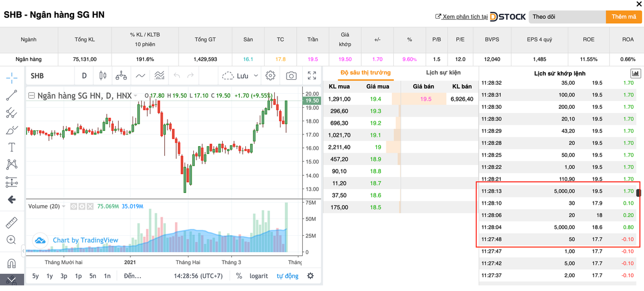
Task: Open the Volume (20) indicator dropdown arrow
Action: coord(64,206)
